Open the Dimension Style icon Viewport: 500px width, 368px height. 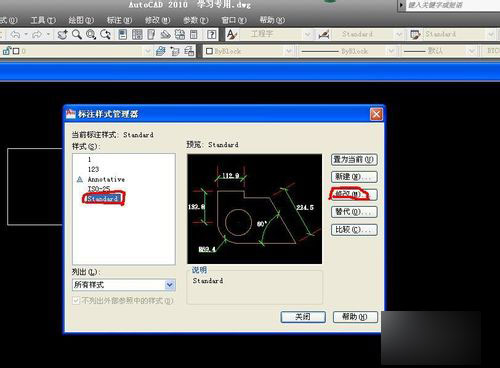pos(324,34)
